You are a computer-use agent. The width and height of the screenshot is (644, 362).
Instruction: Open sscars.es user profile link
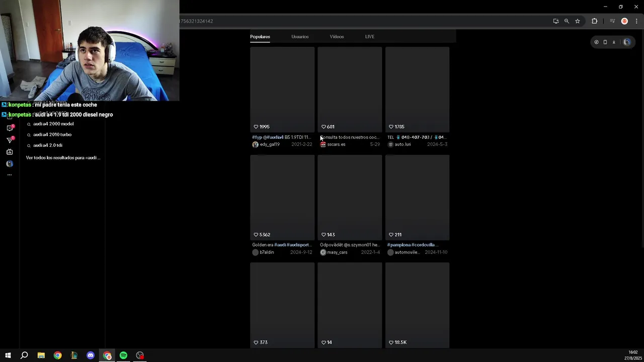(x=336, y=144)
